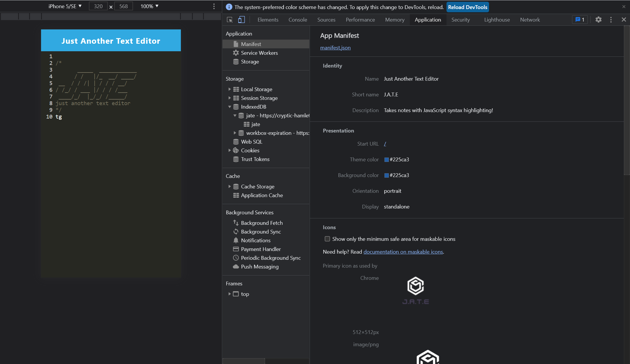Select Notifications background service
This screenshot has height=364, width=630.
click(x=255, y=240)
